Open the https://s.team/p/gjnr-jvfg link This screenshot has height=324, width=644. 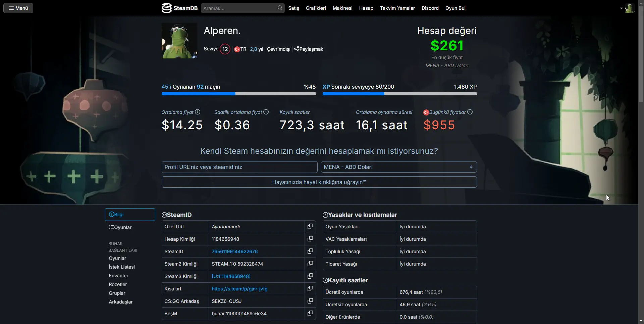click(x=239, y=289)
